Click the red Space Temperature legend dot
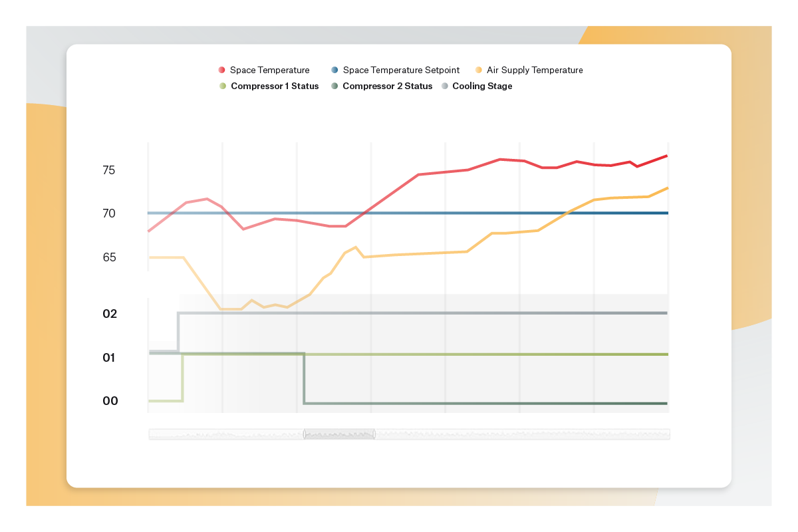Screen dimensions: 798x532 [222, 70]
